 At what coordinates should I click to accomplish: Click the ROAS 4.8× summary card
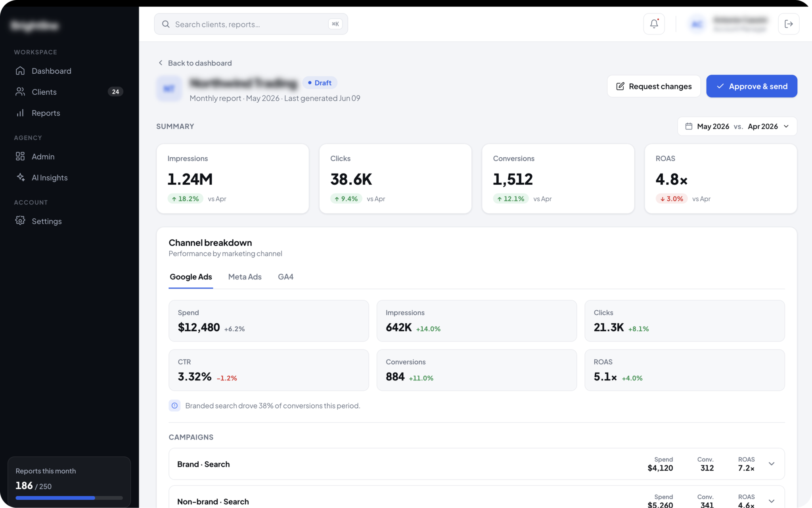720,178
